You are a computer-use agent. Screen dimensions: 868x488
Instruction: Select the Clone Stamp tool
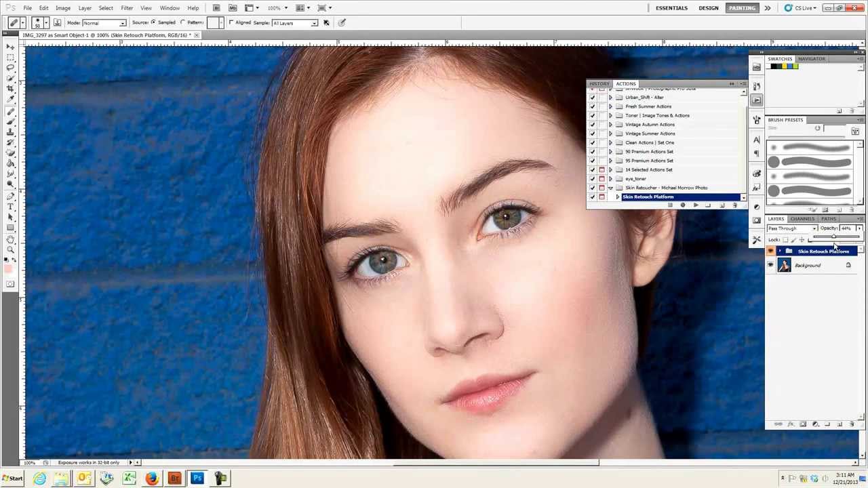[11, 131]
